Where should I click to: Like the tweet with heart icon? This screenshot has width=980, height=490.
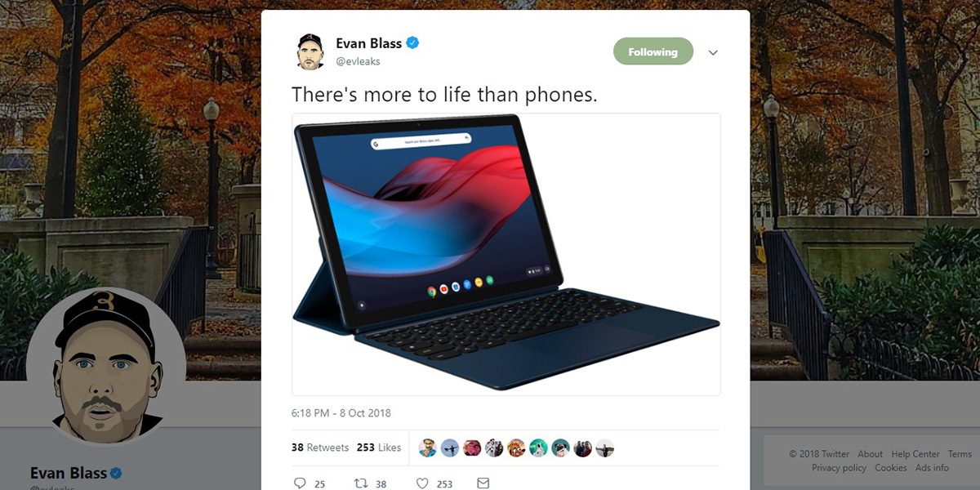pyautogui.click(x=422, y=483)
